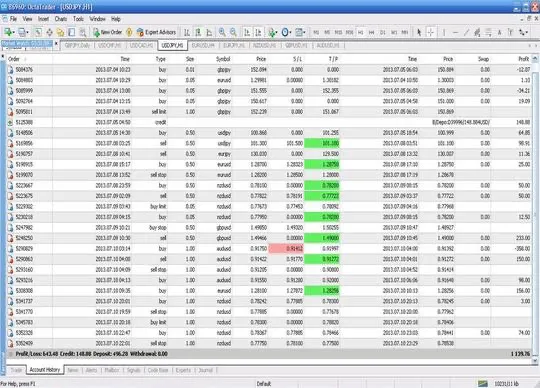This screenshot has height=388, width=540.
Task: Set timeframe to W1
Action: [394, 32]
